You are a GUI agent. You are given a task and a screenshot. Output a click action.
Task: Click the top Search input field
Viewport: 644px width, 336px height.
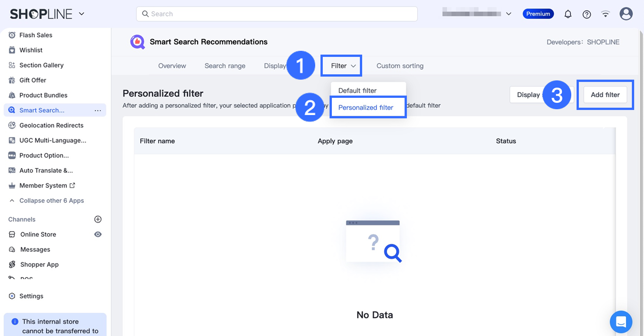click(x=277, y=14)
